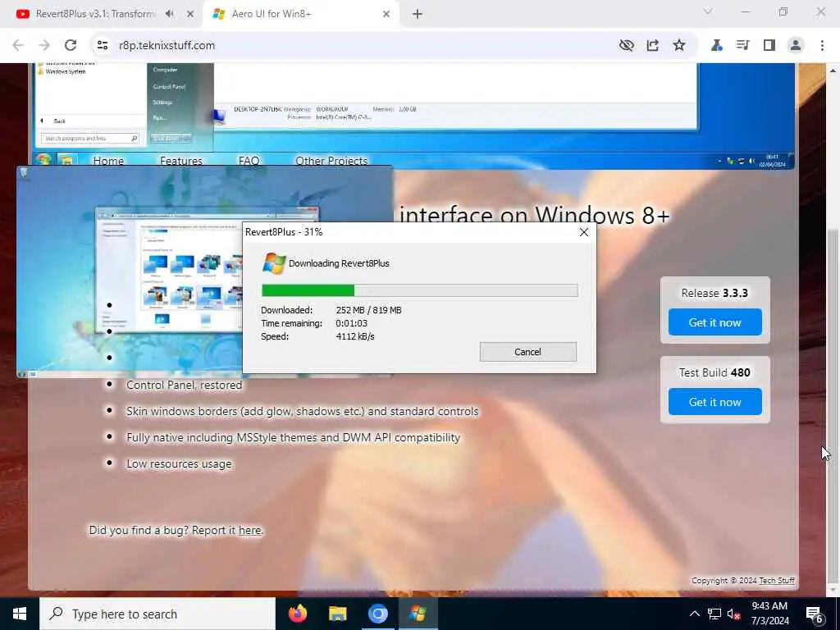Open the Chrome three-dot menu
The width and height of the screenshot is (840, 630).
point(822,46)
